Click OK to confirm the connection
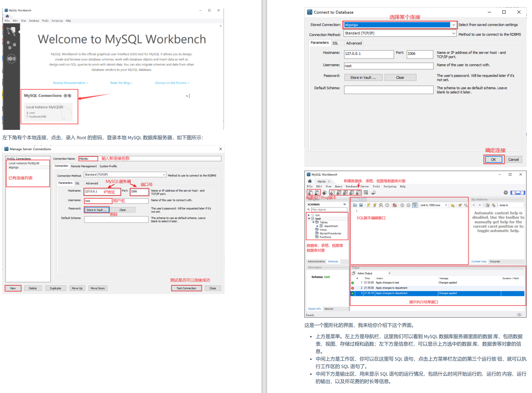532x393 pixels. (x=493, y=159)
